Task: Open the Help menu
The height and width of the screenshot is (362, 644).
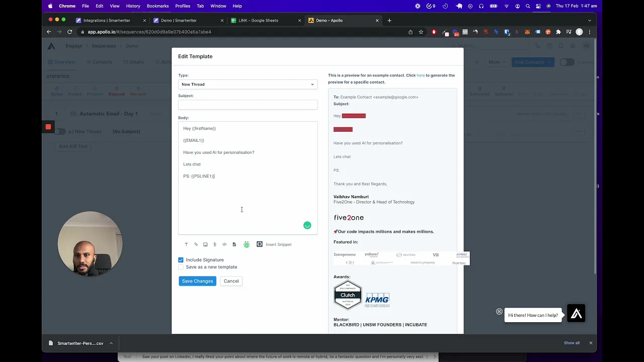Action: (x=237, y=6)
